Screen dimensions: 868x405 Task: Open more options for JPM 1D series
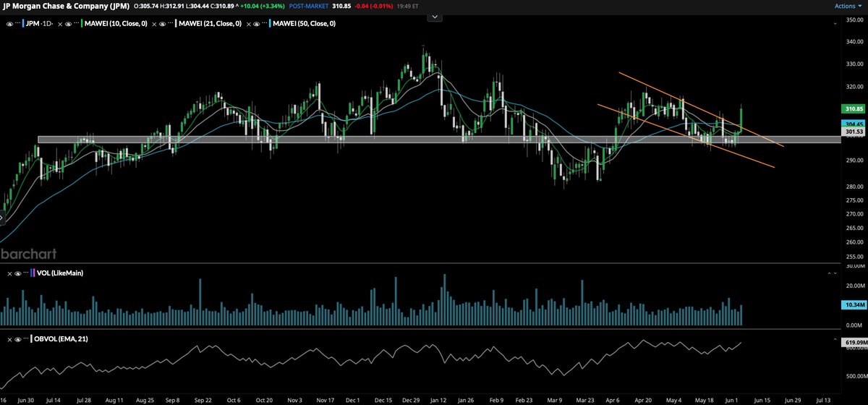click(x=17, y=23)
